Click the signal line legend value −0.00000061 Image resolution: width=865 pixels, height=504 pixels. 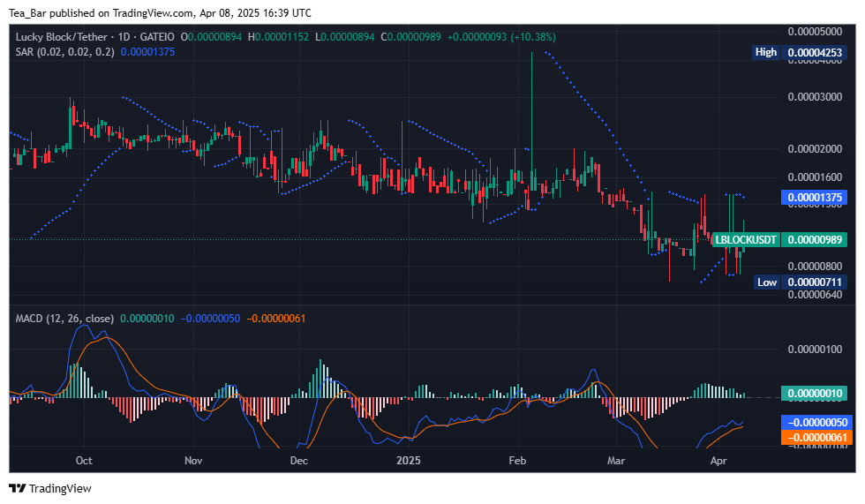point(275,319)
